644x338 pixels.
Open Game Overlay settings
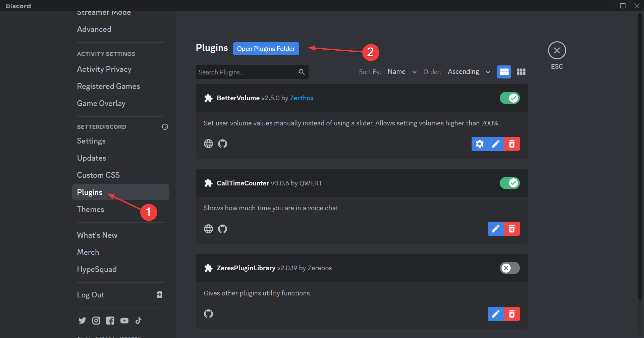tap(120, 103)
